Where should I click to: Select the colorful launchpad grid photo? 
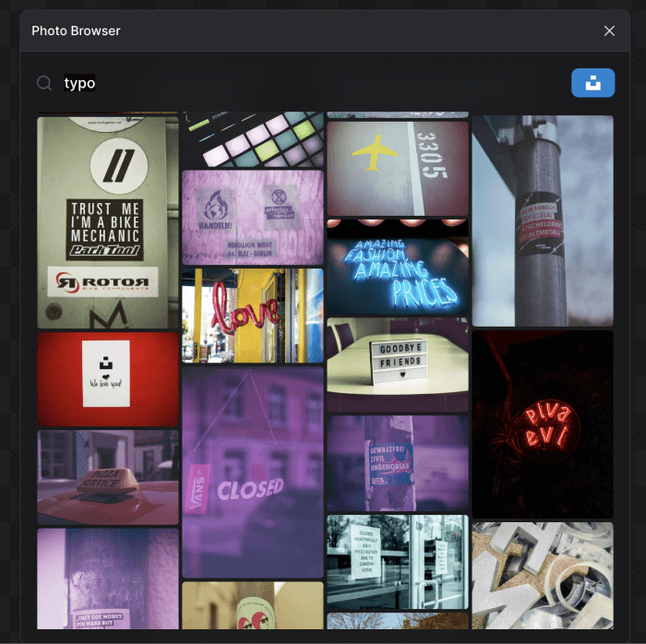click(253, 139)
